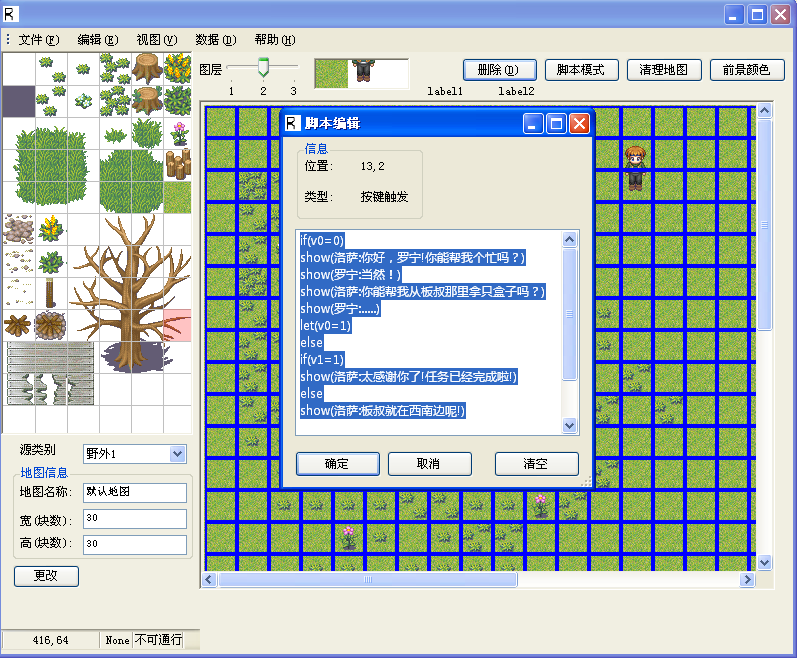Pick the pink flower tile in the palette
The image size is (797, 658).
[x=179, y=134]
